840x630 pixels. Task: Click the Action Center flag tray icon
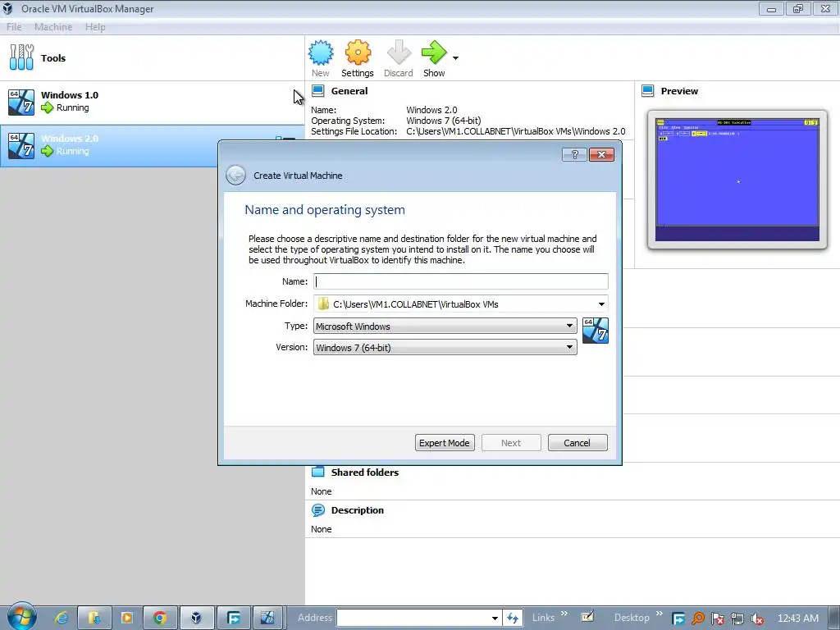pyautogui.click(x=717, y=619)
